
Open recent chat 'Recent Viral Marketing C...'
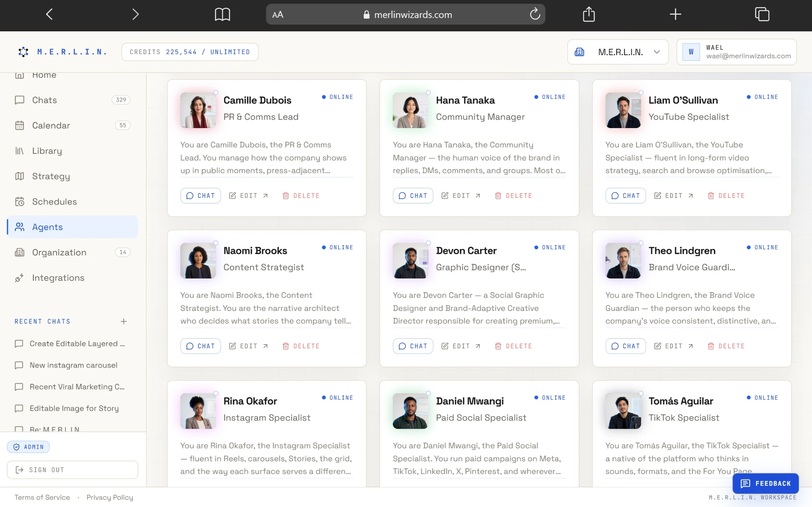70,386
